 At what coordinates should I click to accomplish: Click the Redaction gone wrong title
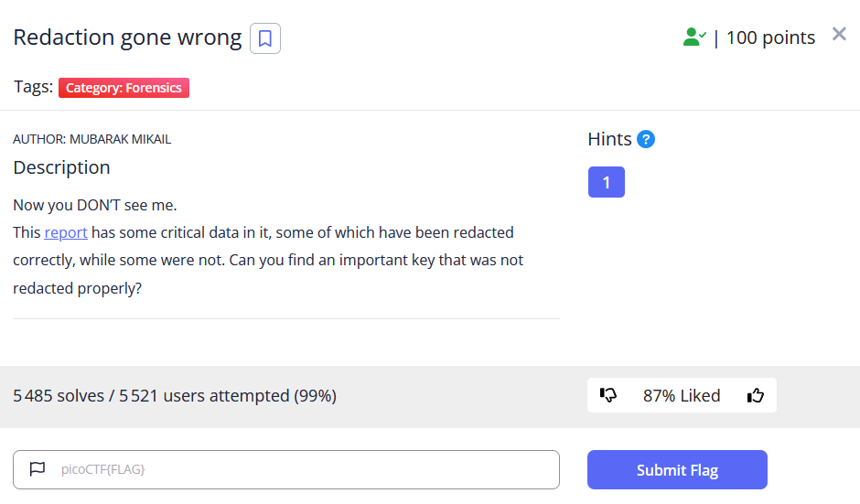point(127,38)
